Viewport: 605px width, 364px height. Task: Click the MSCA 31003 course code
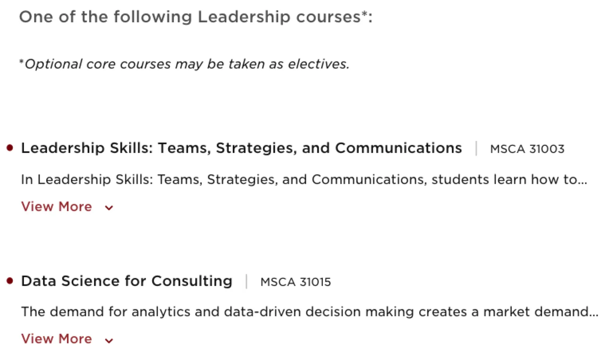[527, 149]
